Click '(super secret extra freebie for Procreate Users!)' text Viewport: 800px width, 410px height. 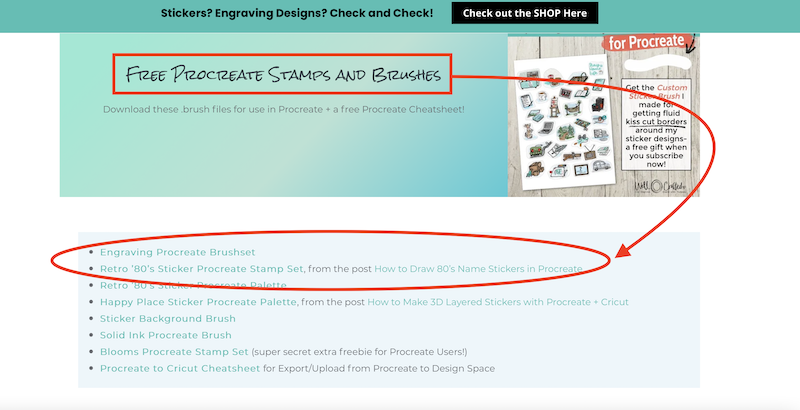[x=359, y=352]
